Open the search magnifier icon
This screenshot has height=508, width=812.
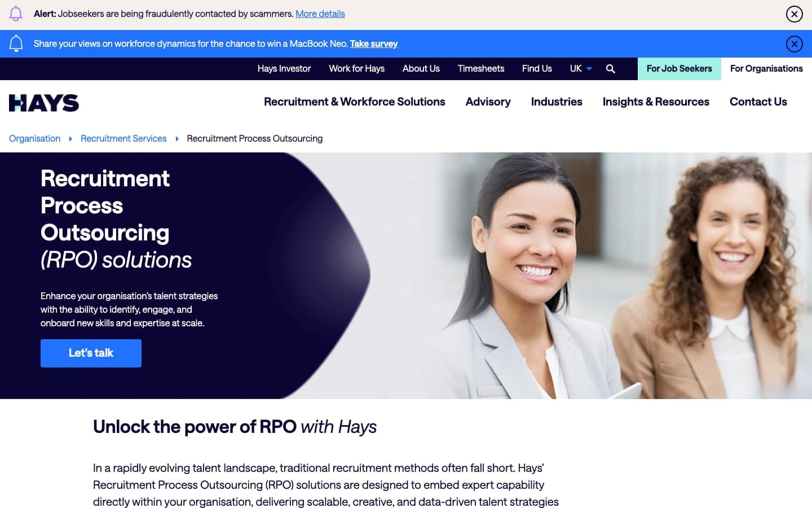click(x=610, y=69)
